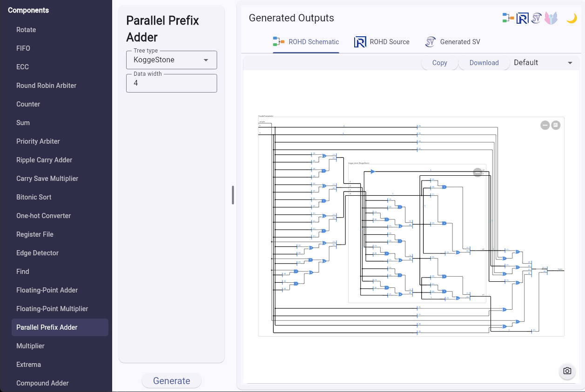Click the Data width input field
This screenshot has height=392, width=585.
[171, 83]
